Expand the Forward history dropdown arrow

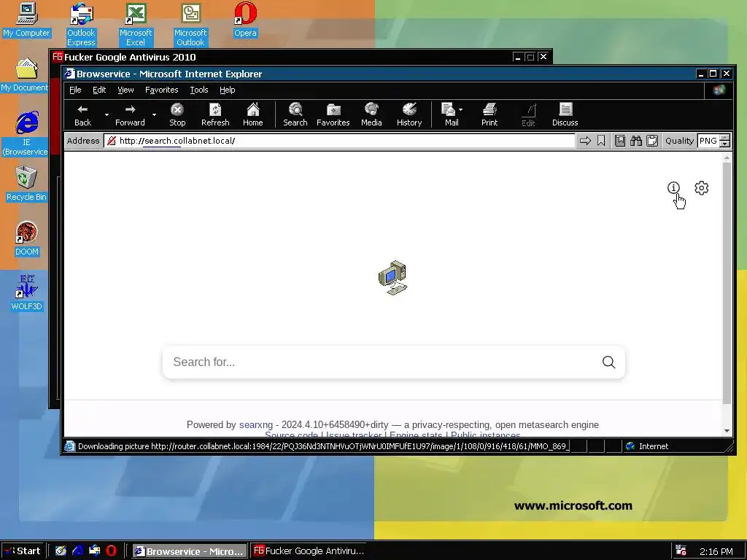click(154, 114)
